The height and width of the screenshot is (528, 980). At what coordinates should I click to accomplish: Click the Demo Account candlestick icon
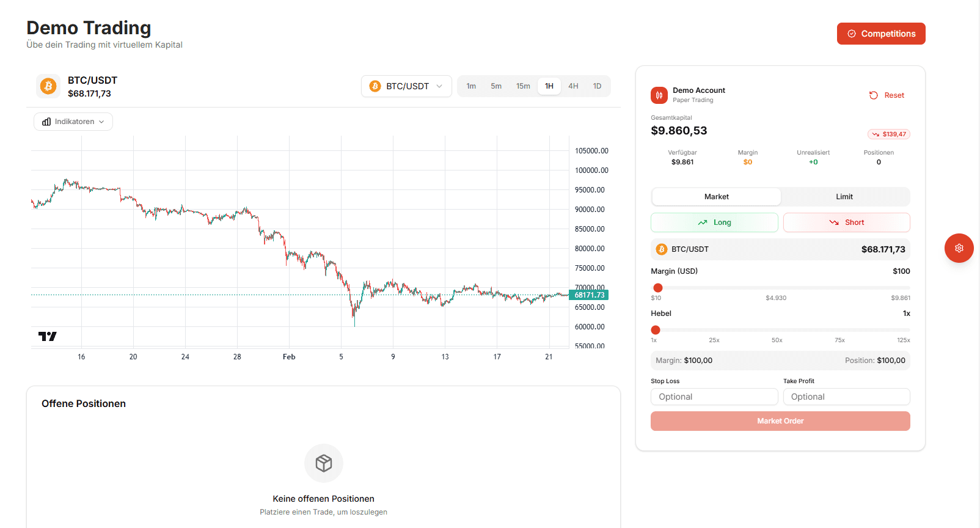pyautogui.click(x=659, y=95)
